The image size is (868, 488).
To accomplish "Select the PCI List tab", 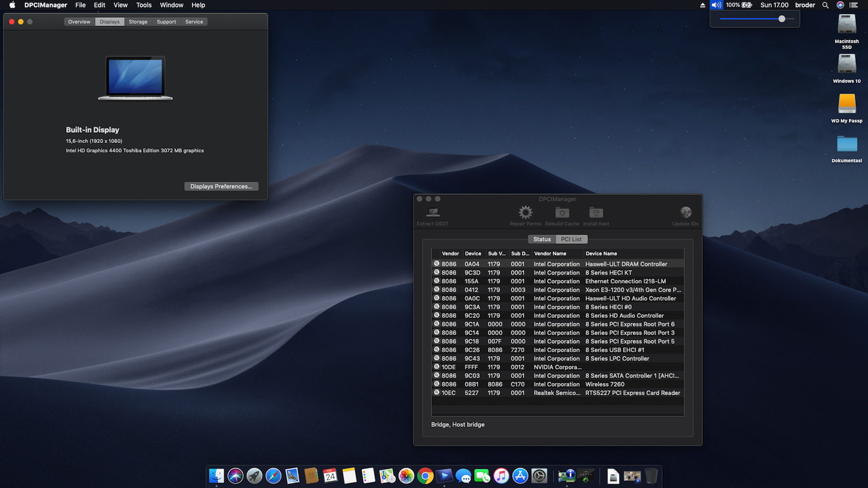I will pyautogui.click(x=571, y=239).
